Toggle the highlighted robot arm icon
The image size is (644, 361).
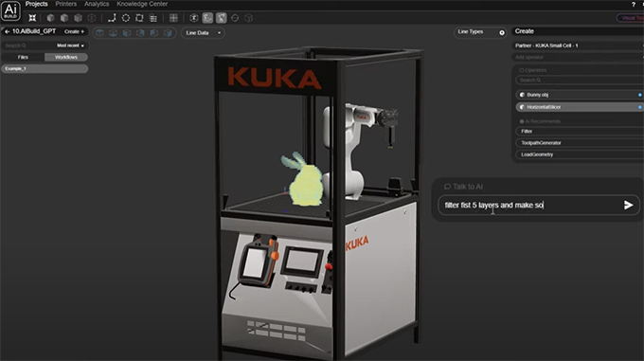click(x=222, y=18)
